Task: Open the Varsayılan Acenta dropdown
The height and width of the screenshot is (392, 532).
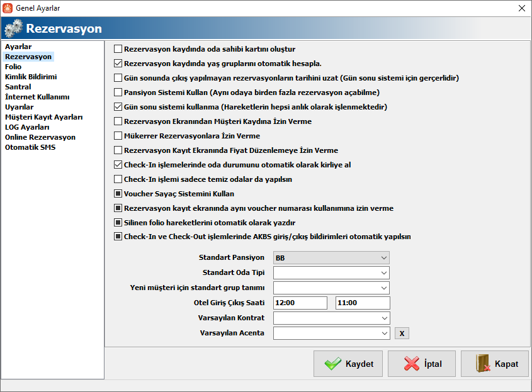Action: [x=331, y=333]
